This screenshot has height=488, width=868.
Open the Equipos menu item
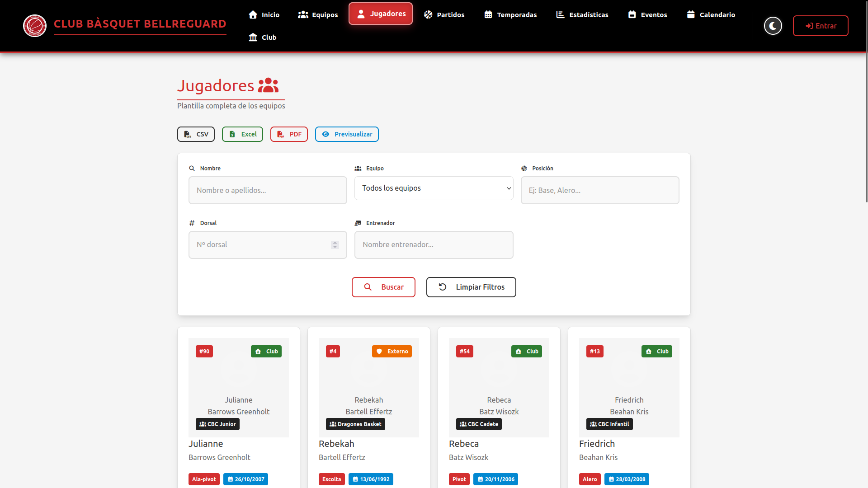[x=318, y=14]
